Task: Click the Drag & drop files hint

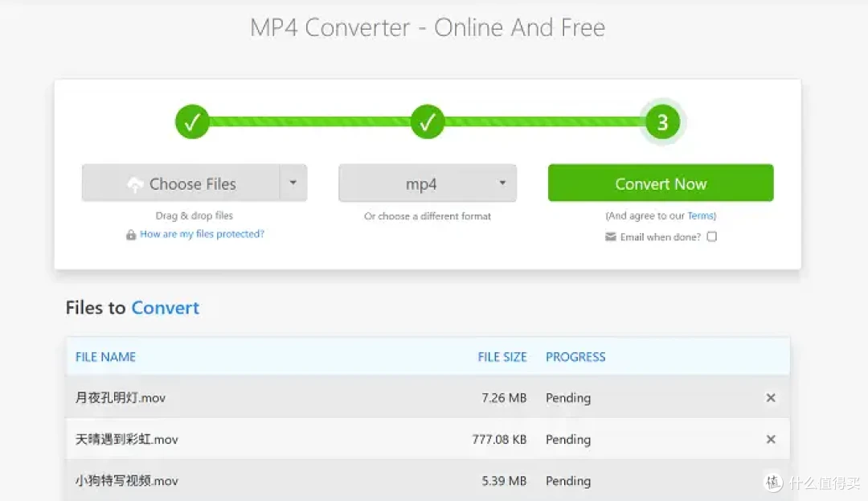Action: point(194,216)
